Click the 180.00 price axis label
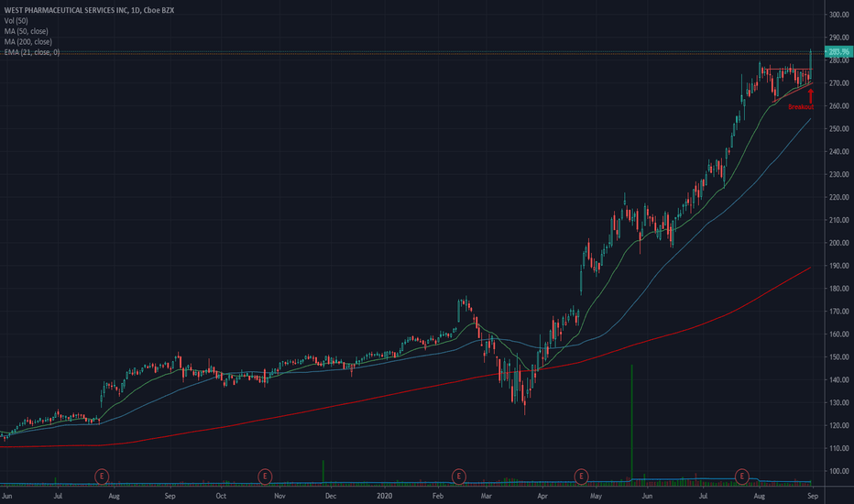 click(x=839, y=289)
